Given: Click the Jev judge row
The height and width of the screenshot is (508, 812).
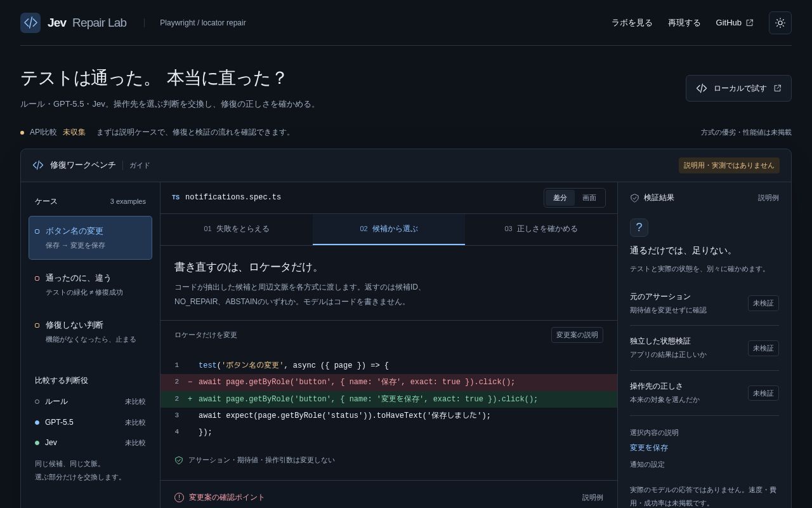Looking at the screenshot, I should [90, 443].
